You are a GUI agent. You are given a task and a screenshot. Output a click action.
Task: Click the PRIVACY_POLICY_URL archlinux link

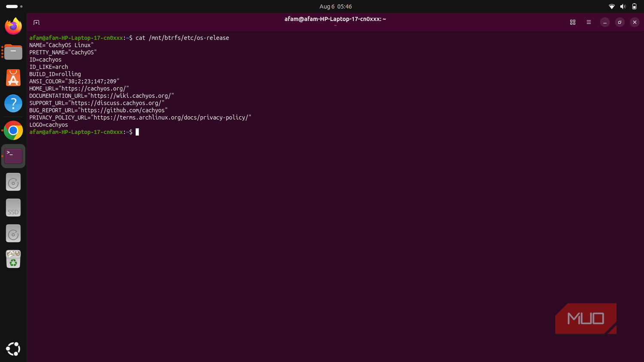[x=171, y=118]
